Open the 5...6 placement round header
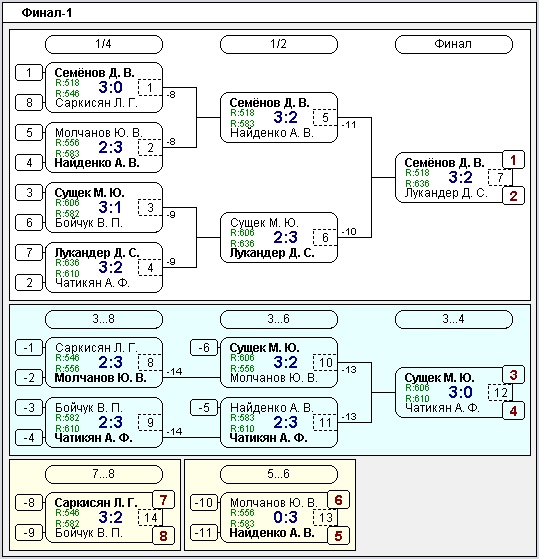 (279, 474)
